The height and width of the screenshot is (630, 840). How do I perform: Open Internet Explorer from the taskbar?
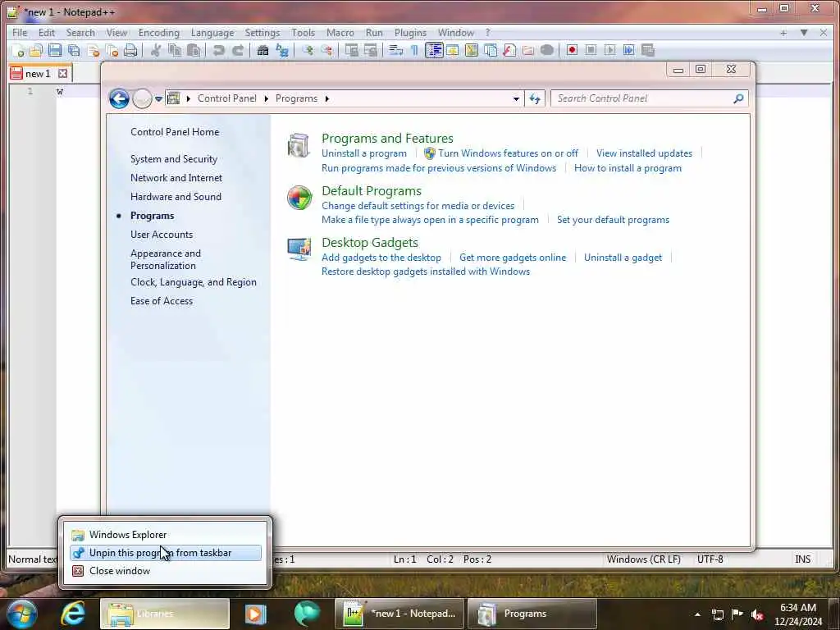click(x=73, y=614)
